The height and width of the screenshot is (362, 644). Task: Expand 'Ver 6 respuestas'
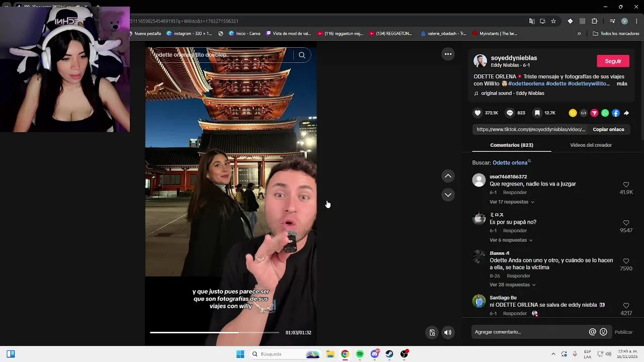point(511,240)
